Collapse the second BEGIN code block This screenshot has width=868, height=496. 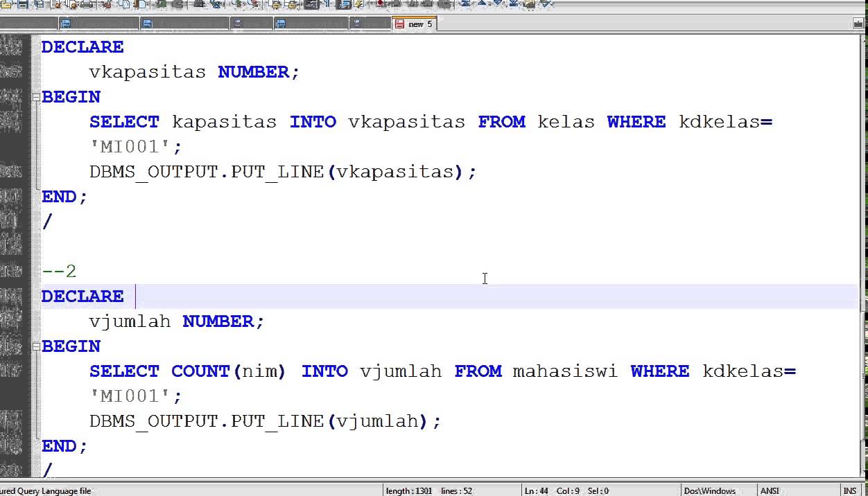point(36,346)
